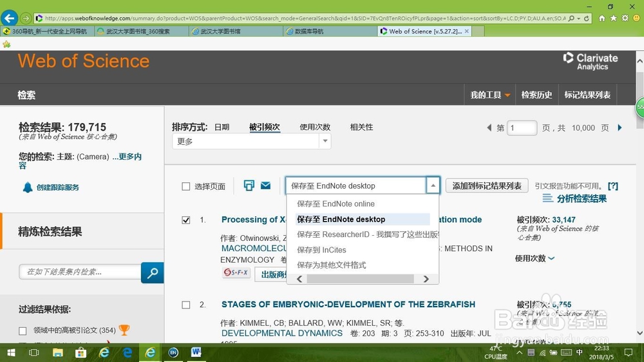The image size is (644, 362).
Task: Select 保存至 ResearcherID option
Action: coord(368,234)
